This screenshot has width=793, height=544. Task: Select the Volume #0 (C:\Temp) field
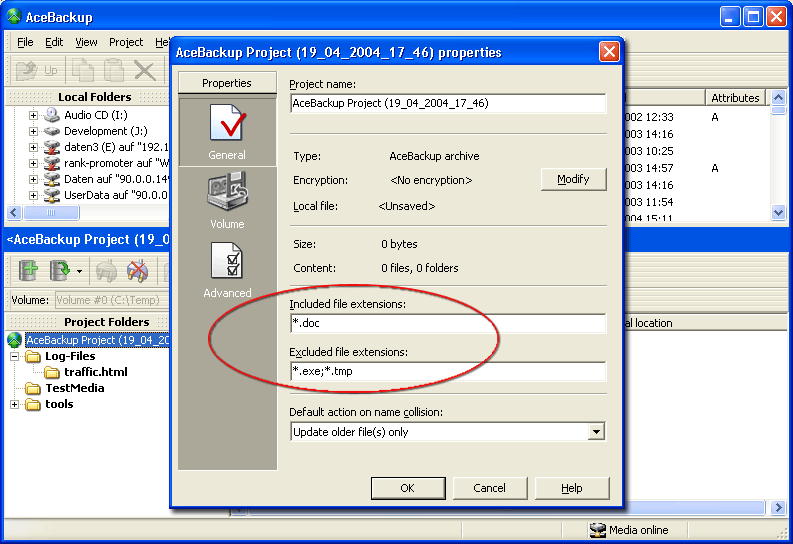[112, 300]
